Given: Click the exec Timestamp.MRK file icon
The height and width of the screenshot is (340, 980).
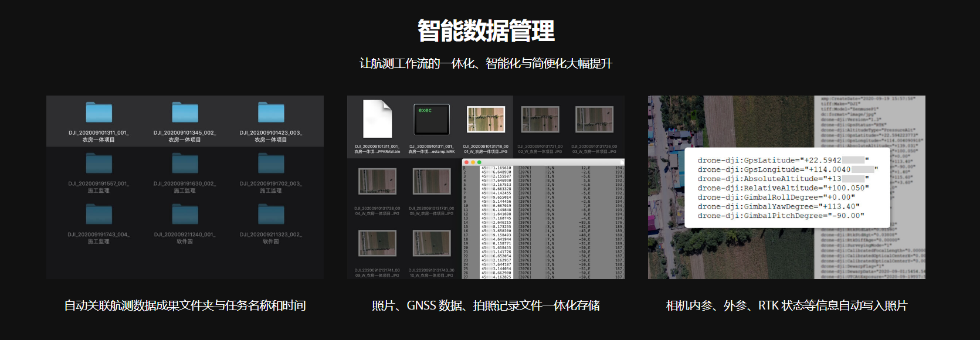Looking at the screenshot, I should tap(432, 119).
